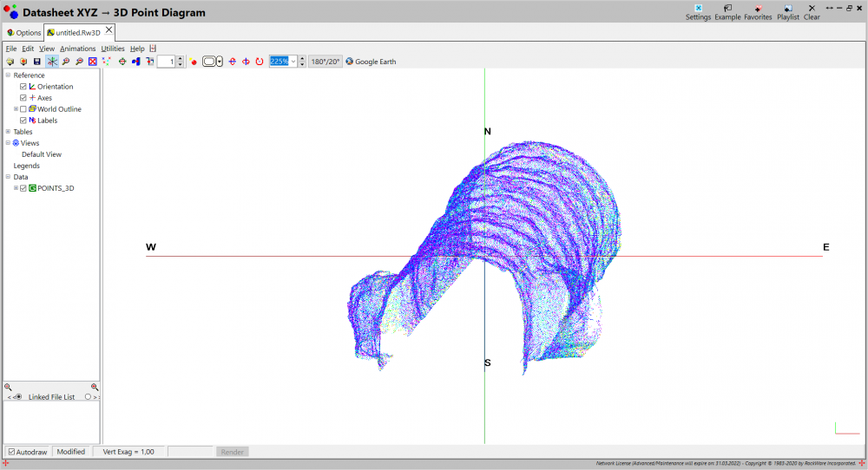The image size is (868, 470).
Task: Enable the World Outline checkbox
Action: pyautogui.click(x=23, y=109)
